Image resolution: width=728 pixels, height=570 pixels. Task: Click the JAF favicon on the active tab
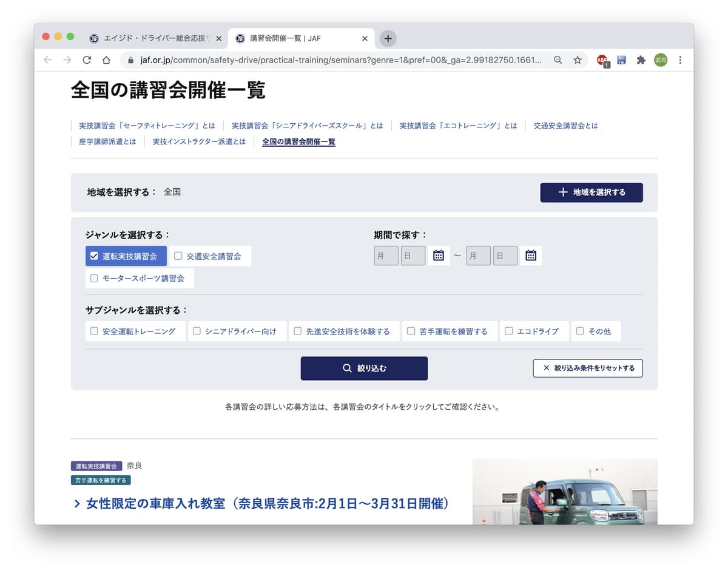[x=240, y=38]
